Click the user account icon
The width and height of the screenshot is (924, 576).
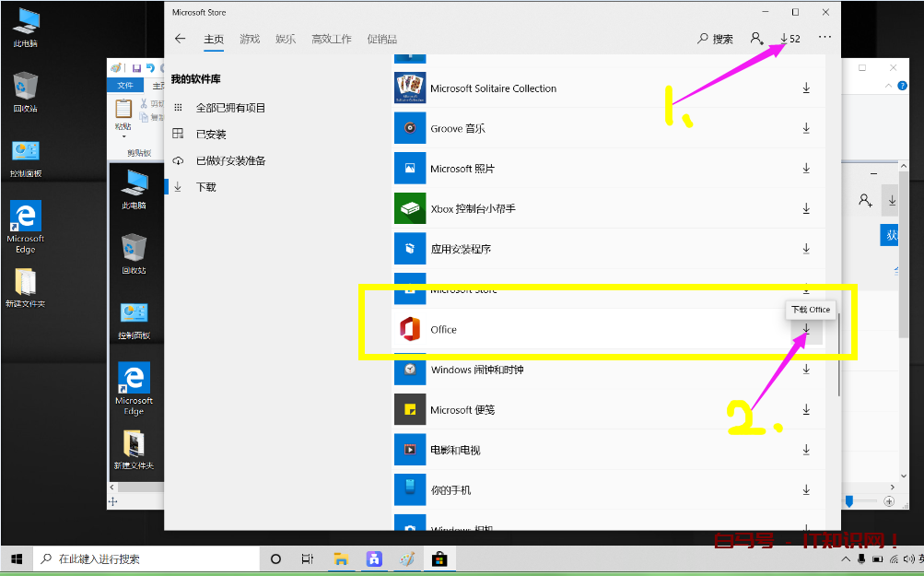point(756,39)
